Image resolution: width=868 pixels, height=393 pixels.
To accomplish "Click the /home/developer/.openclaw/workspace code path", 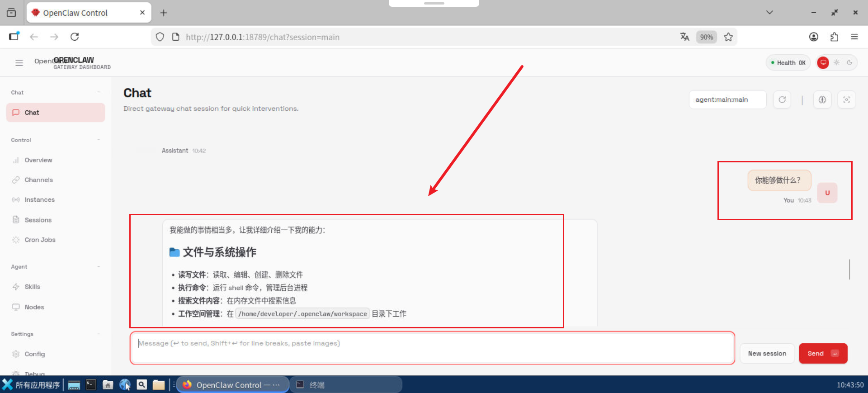I will point(302,314).
